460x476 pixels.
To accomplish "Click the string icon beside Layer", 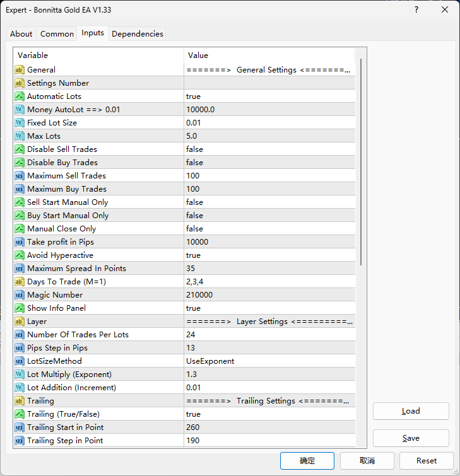I will click(x=20, y=322).
